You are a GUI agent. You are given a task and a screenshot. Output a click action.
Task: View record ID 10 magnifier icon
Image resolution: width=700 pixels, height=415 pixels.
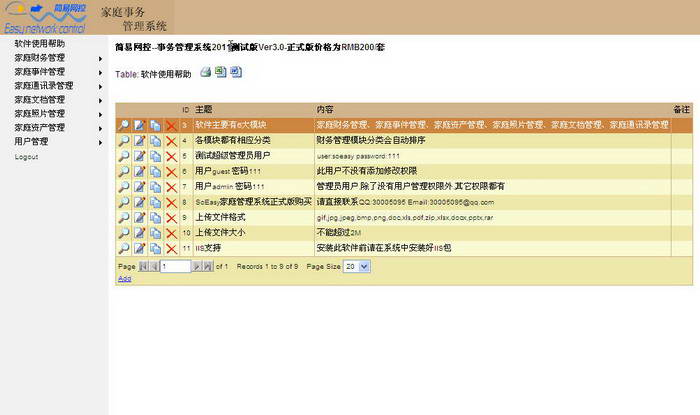point(124,233)
